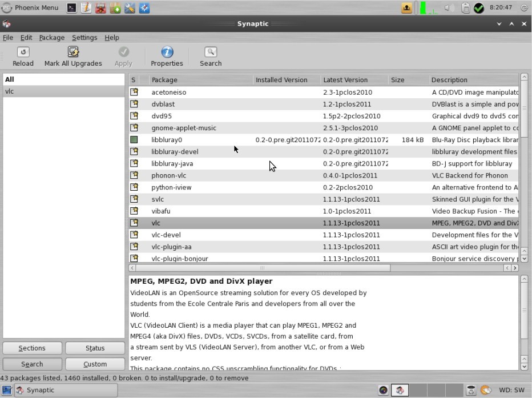Click the Reload toolbar icon

point(23,52)
